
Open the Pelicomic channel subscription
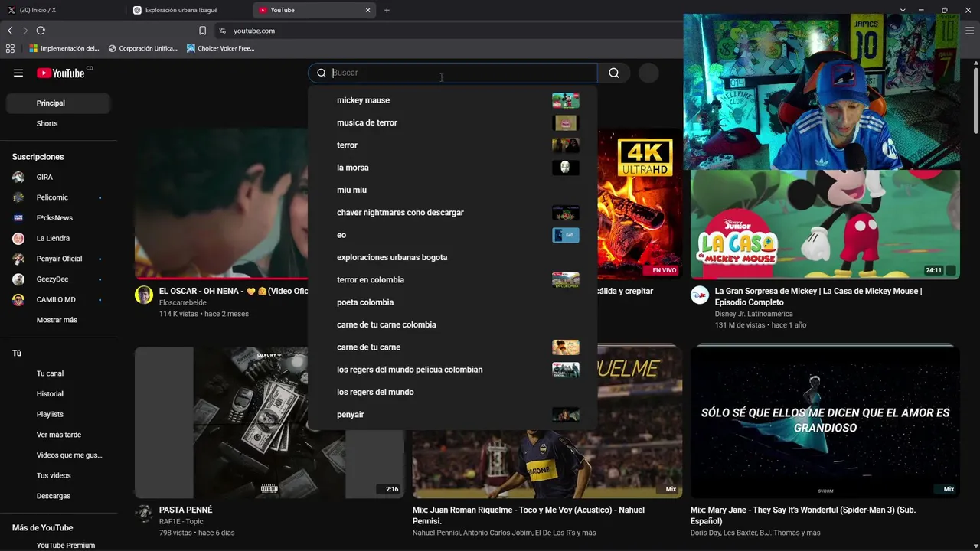pyautogui.click(x=58, y=197)
